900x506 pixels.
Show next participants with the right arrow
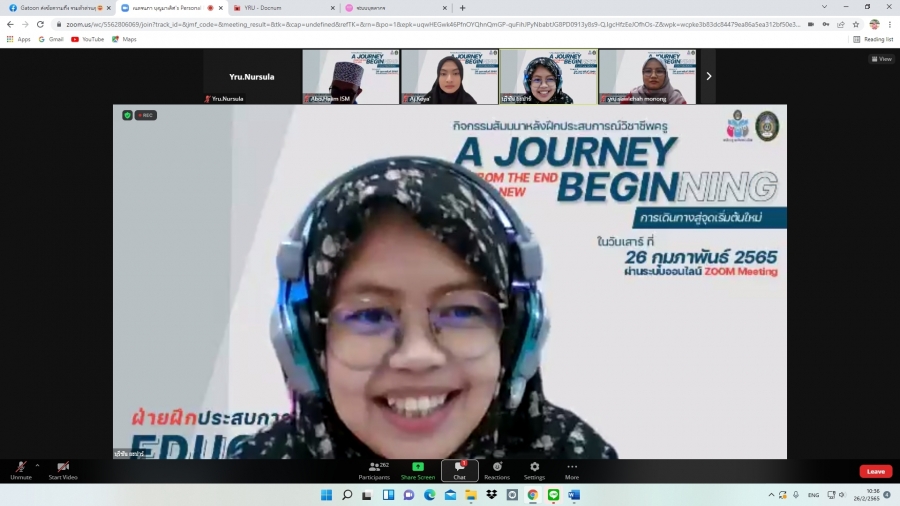(709, 76)
